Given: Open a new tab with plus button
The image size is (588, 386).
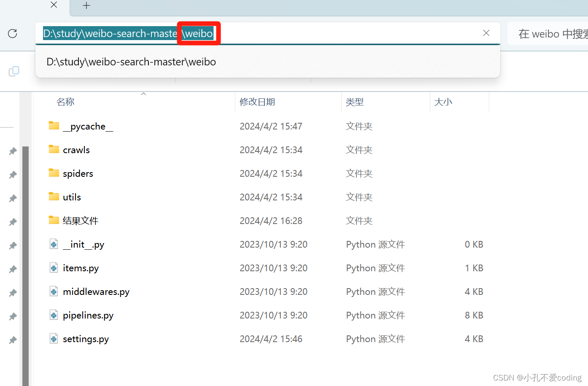Looking at the screenshot, I should pos(86,5).
